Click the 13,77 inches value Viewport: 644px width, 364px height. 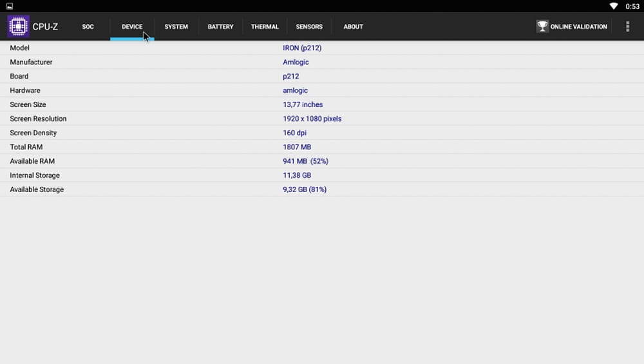[303, 104]
